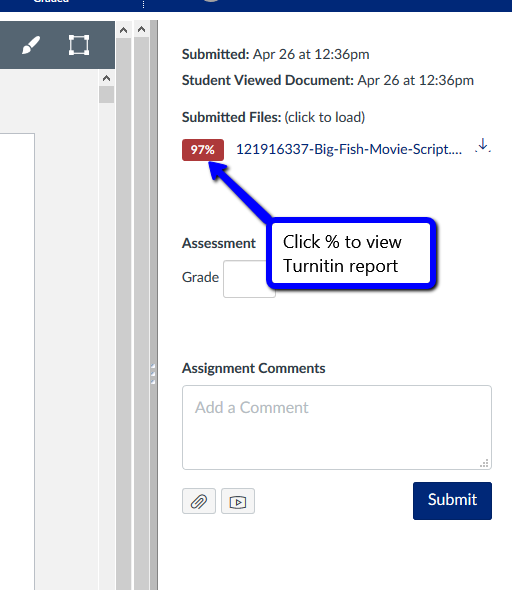Click the Assignment Comments heading
512x590 pixels.
tap(254, 368)
